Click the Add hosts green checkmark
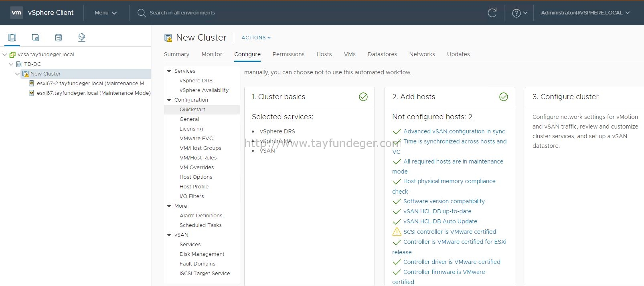The height and width of the screenshot is (286, 644). (504, 97)
